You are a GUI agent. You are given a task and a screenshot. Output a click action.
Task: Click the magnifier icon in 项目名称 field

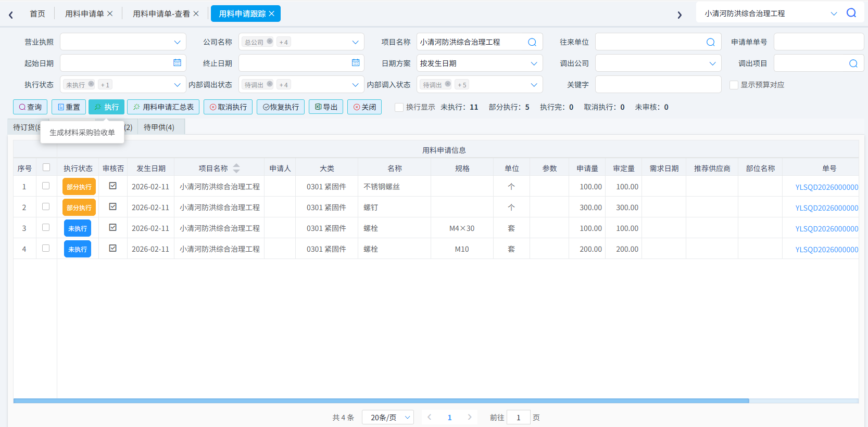click(532, 42)
